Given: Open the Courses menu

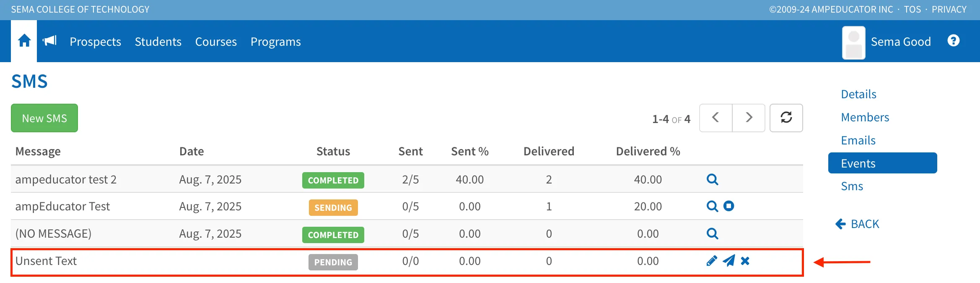Looking at the screenshot, I should click(216, 42).
